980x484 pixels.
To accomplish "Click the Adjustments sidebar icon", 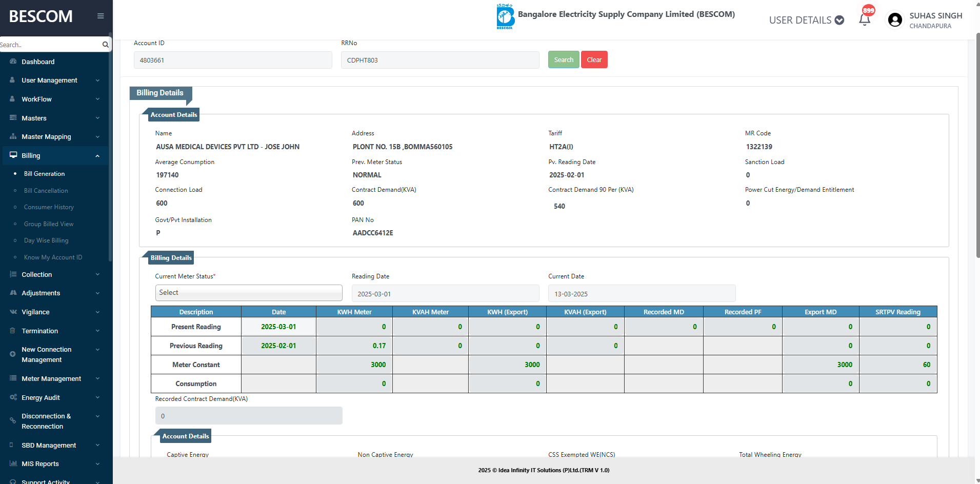I will 13,293.
